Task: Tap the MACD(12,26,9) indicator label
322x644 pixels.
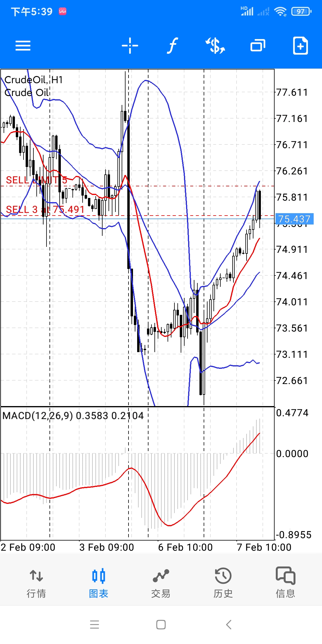Action: point(38,416)
